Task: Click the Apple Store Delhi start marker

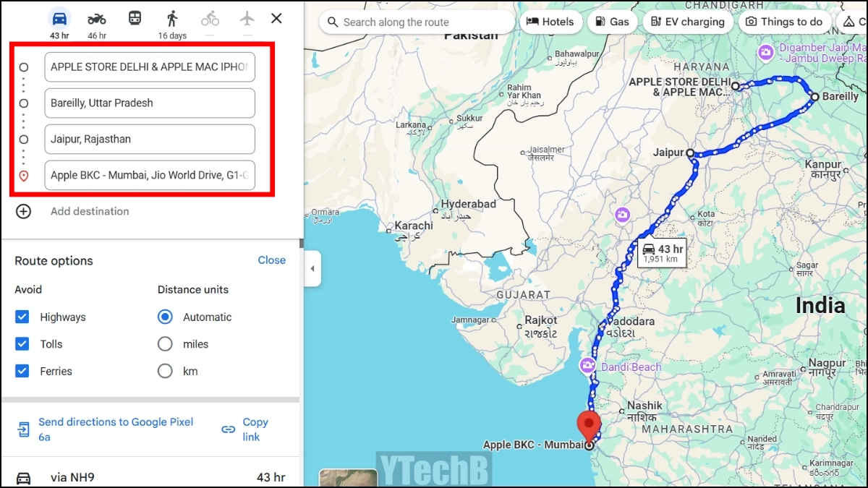Action: 735,86
